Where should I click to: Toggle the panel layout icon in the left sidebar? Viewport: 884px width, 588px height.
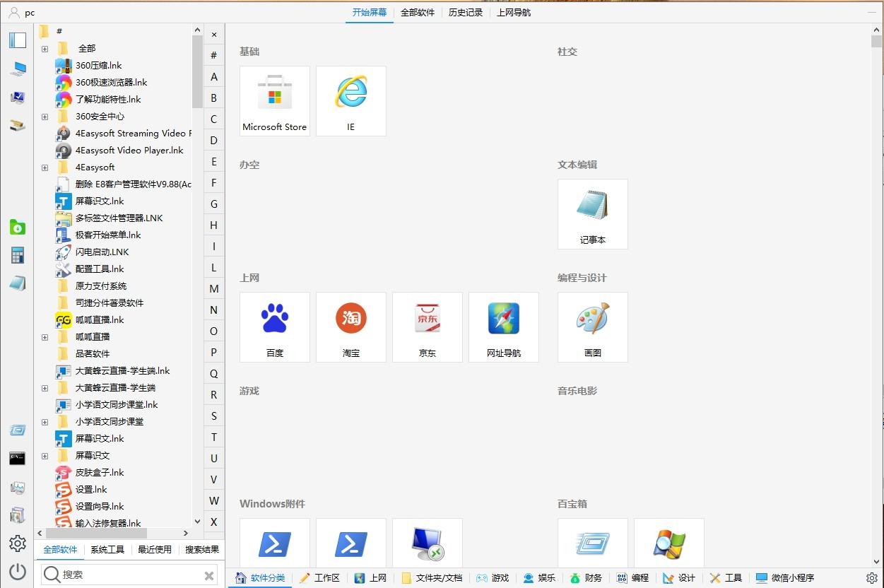point(18,40)
